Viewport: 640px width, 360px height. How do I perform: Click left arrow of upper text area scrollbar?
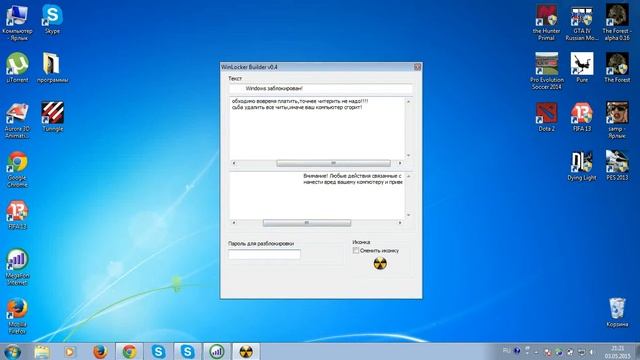tap(233, 163)
